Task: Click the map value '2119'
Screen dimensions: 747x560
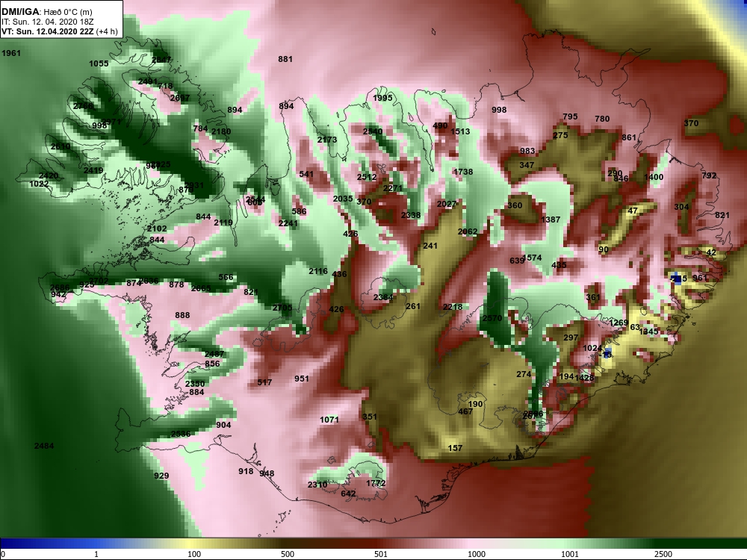Action: pos(223,223)
